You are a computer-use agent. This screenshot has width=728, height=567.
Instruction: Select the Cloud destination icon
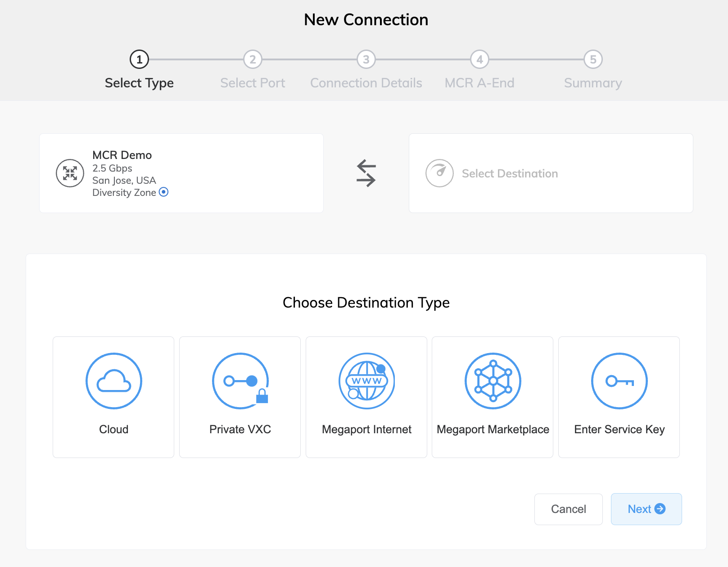pos(113,381)
